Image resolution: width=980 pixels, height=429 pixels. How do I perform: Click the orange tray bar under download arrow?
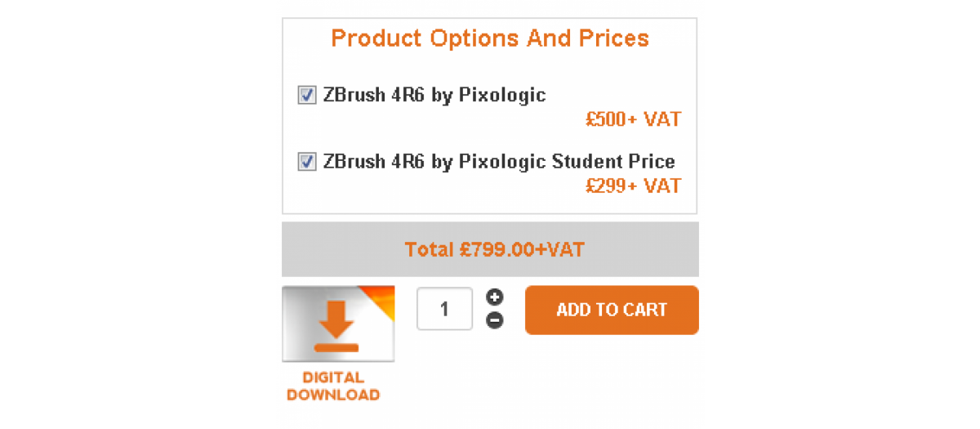[x=336, y=348]
